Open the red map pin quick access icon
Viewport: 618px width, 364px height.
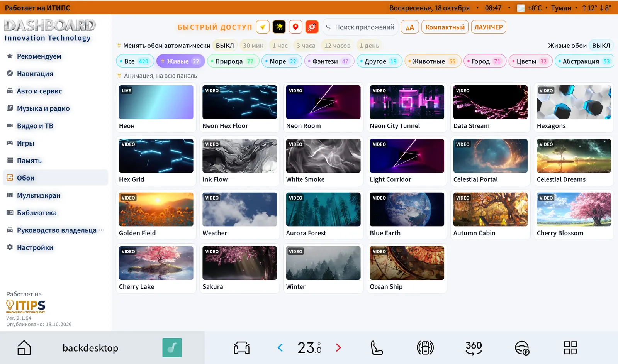point(295,27)
